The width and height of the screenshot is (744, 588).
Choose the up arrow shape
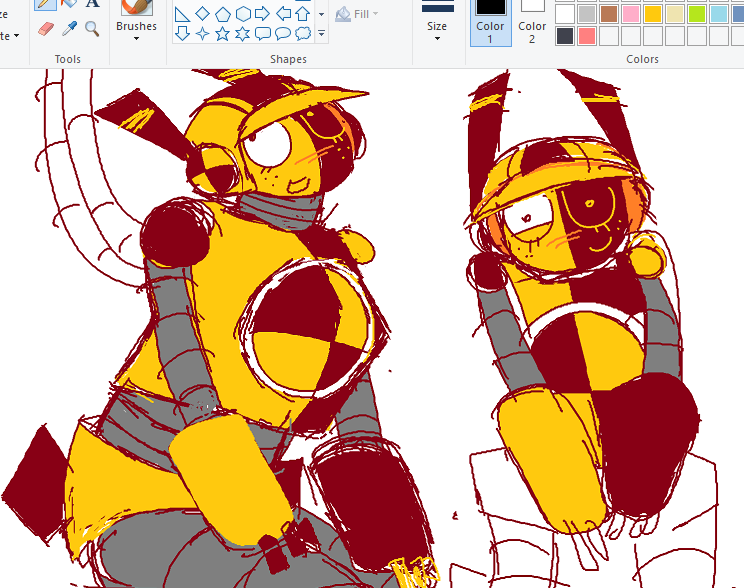[303, 14]
